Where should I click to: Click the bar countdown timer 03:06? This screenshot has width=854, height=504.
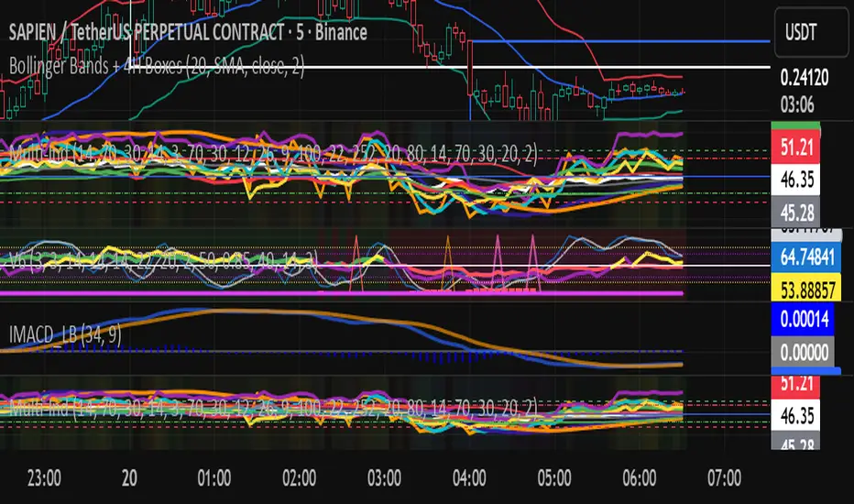(x=797, y=104)
